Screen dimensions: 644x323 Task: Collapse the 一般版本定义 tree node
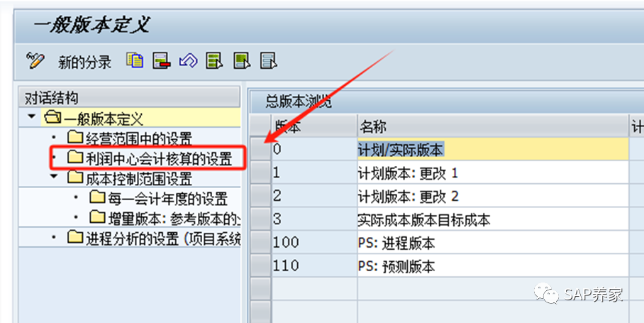32,116
